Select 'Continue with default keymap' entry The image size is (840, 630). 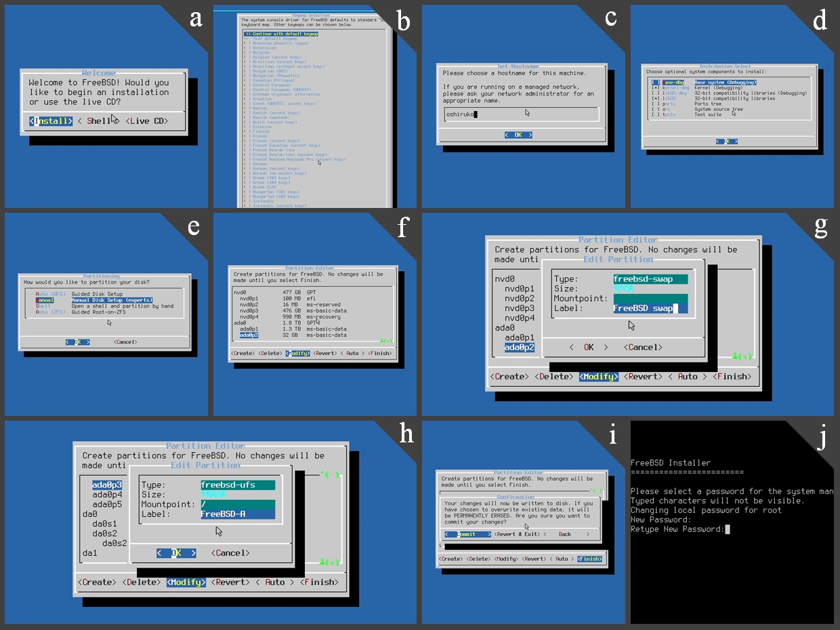click(281, 33)
